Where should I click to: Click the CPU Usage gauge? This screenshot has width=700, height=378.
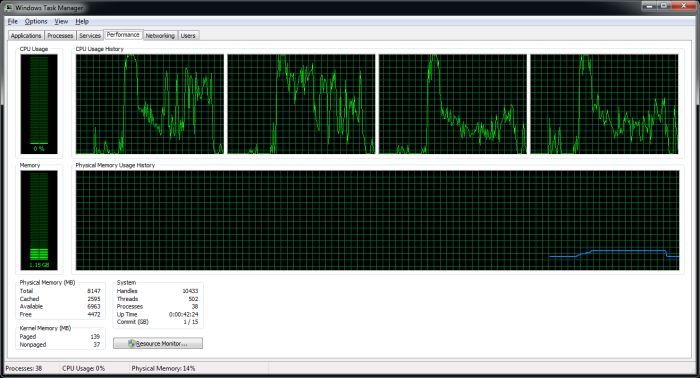coord(39,104)
